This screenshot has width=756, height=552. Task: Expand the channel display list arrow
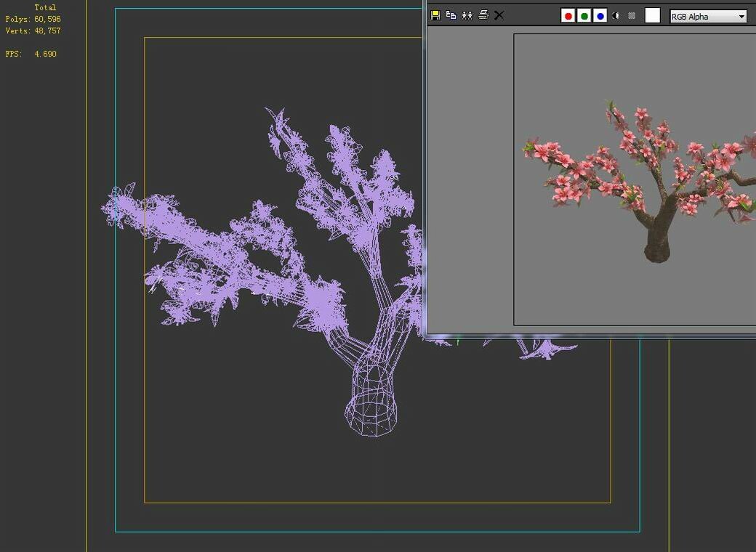coord(740,16)
